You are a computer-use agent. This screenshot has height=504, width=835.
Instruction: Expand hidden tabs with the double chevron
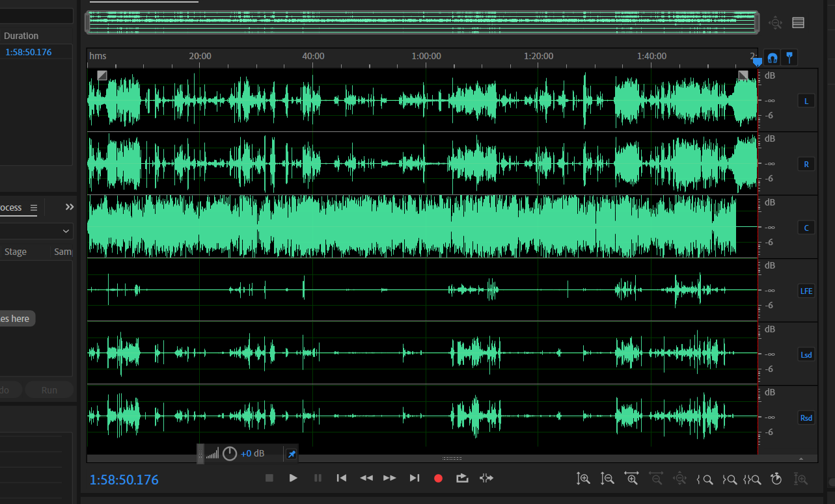pos(70,207)
